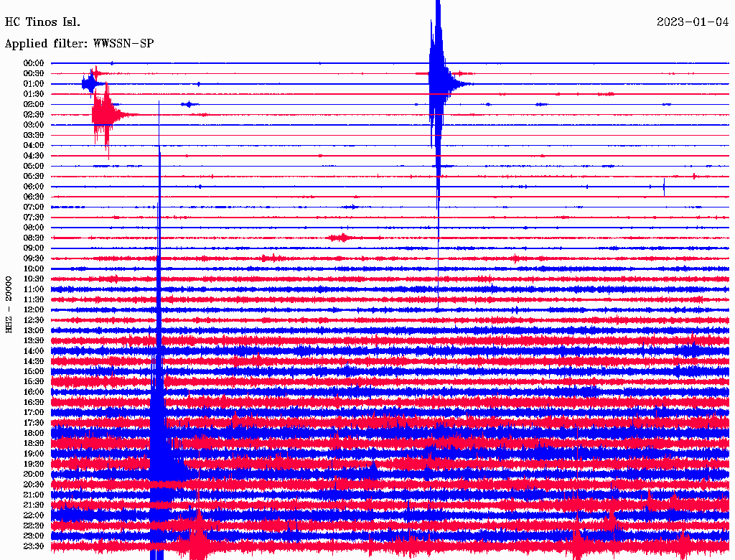This screenshot has width=735, height=560.
Task: Select the 14:30 time label
Action: pyautogui.click(x=34, y=361)
